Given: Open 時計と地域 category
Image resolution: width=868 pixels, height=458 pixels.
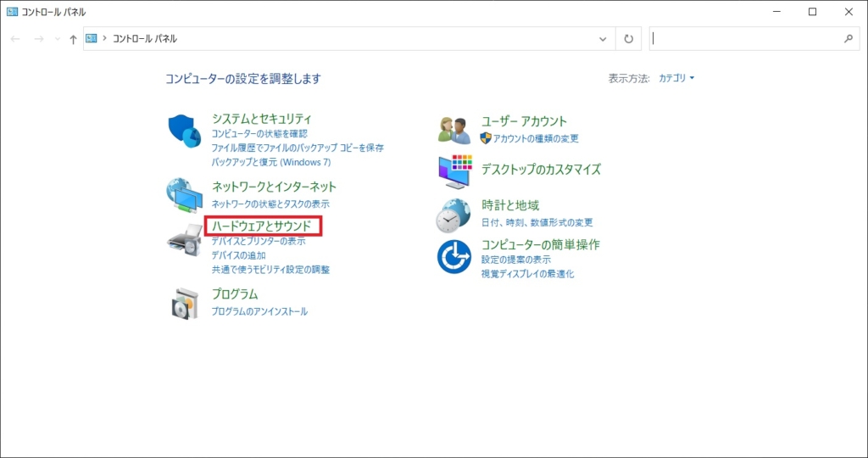Looking at the screenshot, I should pyautogui.click(x=510, y=206).
